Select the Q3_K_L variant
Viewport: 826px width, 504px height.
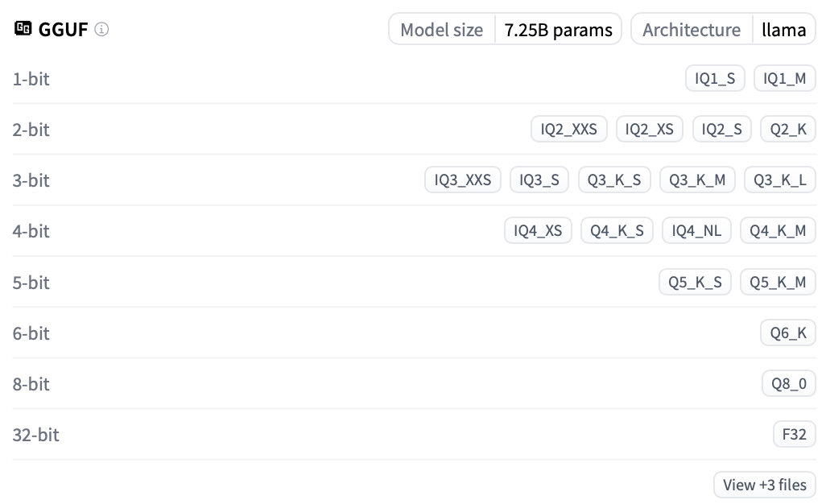click(x=780, y=180)
